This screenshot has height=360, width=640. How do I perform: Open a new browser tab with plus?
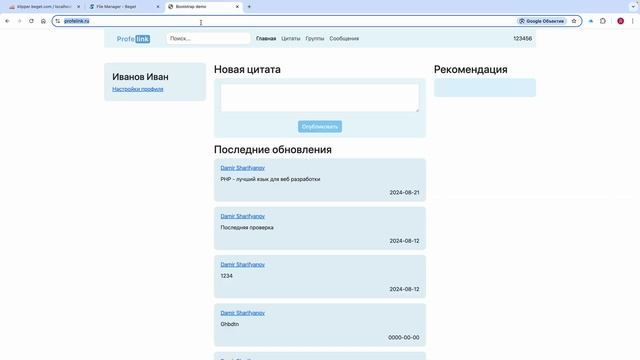[249, 7]
